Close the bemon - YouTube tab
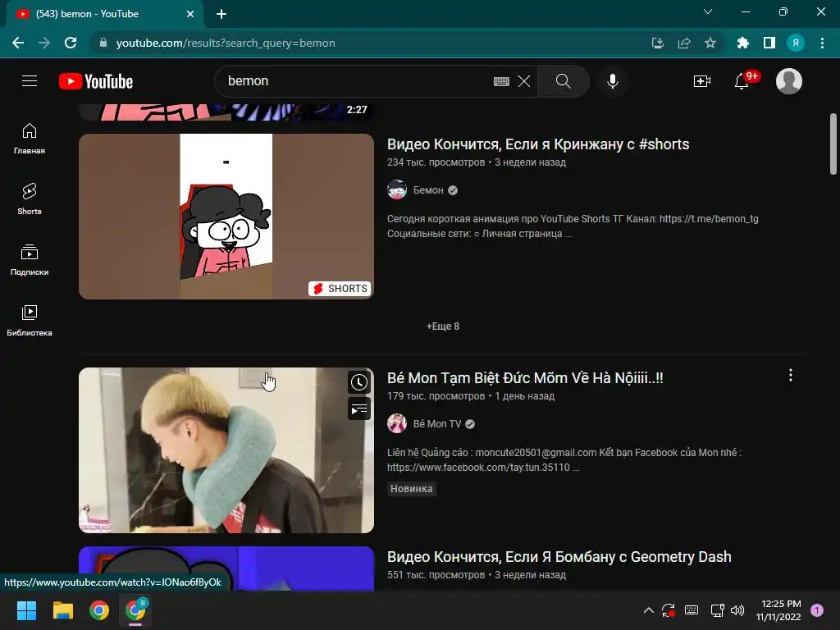 pos(190,14)
